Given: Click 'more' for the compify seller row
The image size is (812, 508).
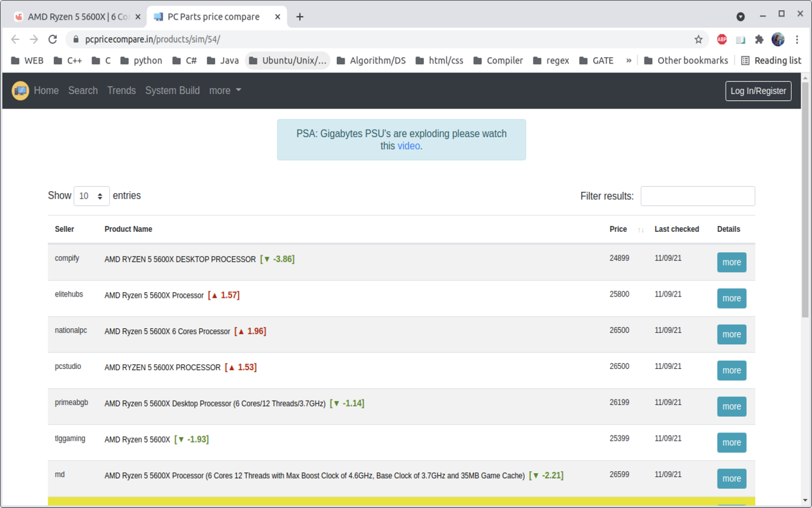Looking at the screenshot, I should [x=731, y=262].
